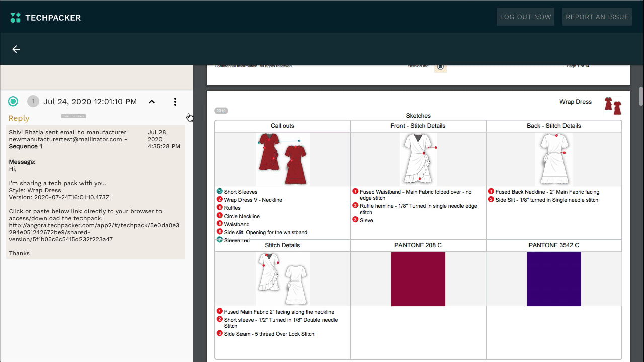Click callout marker 3 Ruffles
The image size is (644, 362).
pyautogui.click(x=220, y=208)
